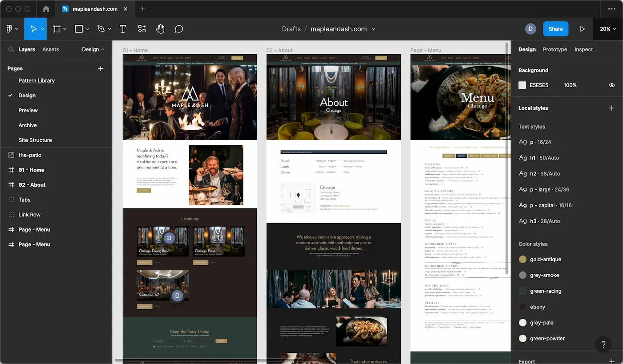Click the group icon beside the Tabs layer
Image resolution: width=623 pixels, height=364 pixels.
click(x=11, y=200)
